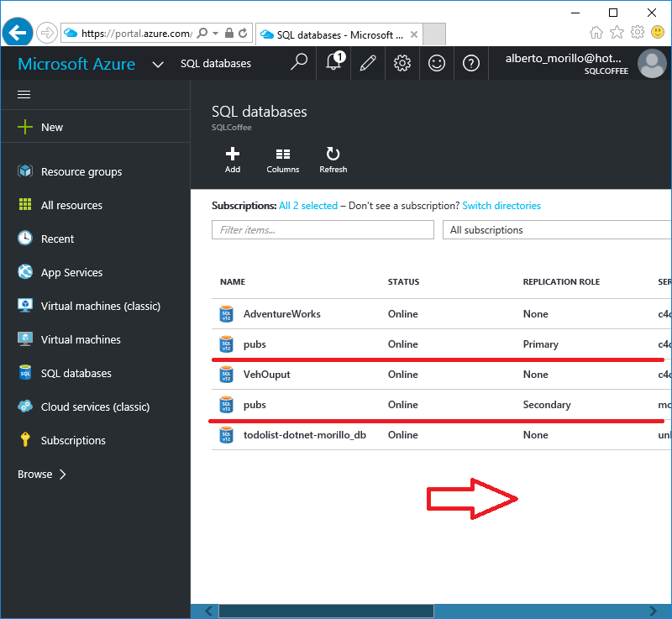Toggle the hamburger sidebar menu

click(x=24, y=94)
